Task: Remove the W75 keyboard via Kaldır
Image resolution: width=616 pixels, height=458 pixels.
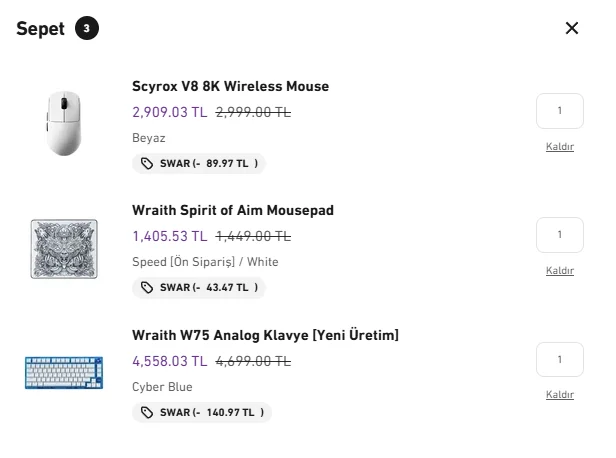Action: [x=559, y=395]
